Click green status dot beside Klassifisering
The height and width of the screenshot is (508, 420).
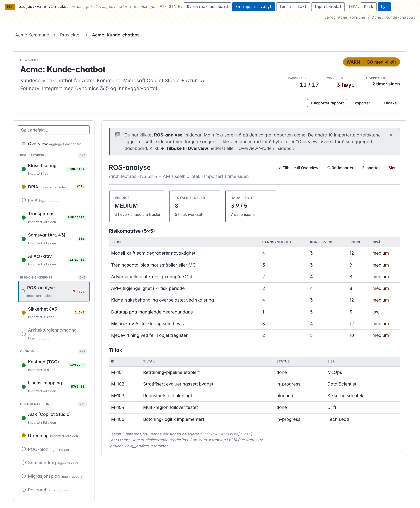click(23, 169)
